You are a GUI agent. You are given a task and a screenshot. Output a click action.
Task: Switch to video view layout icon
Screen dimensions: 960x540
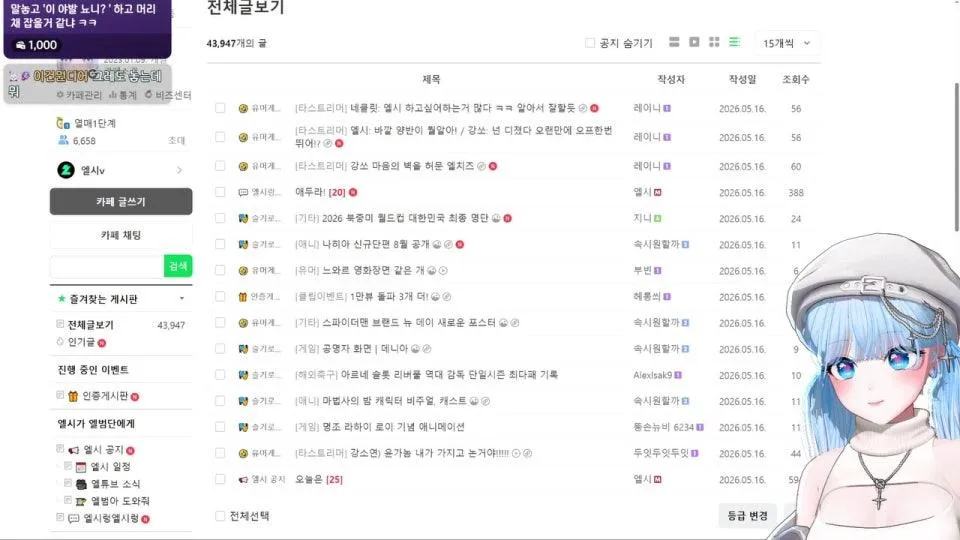[x=694, y=42]
